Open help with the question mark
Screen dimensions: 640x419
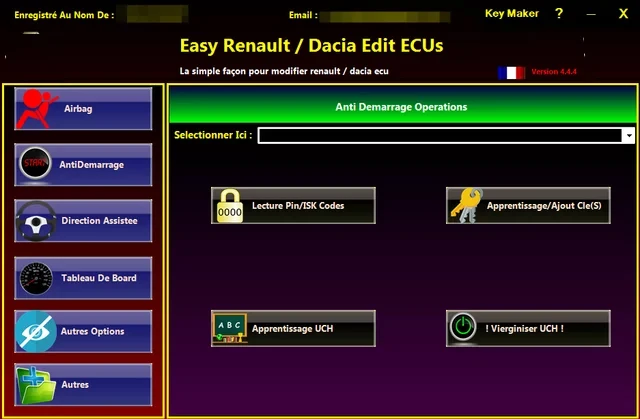click(559, 13)
